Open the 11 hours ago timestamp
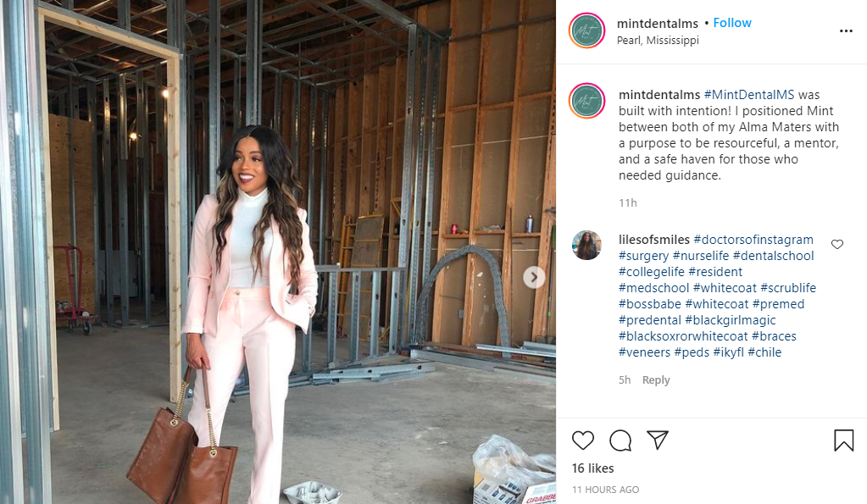This screenshot has height=504, width=867. tap(605, 490)
